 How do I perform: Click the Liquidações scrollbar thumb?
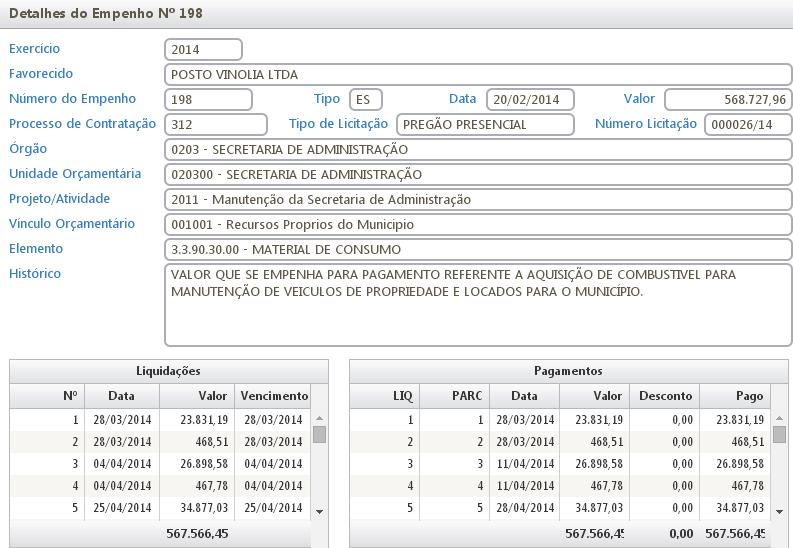[319, 434]
